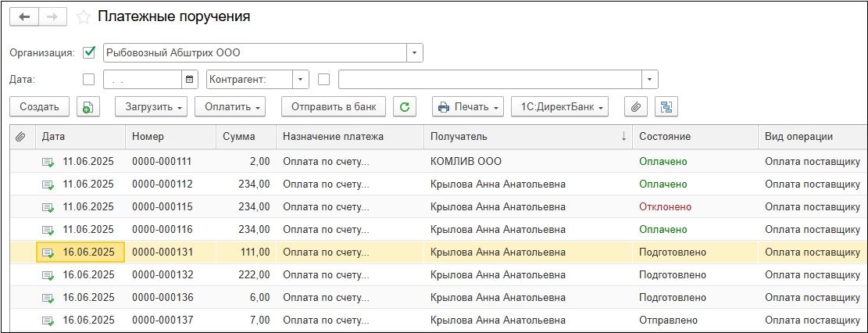
Task: Open attached files paperclip button
Action: [x=637, y=107]
